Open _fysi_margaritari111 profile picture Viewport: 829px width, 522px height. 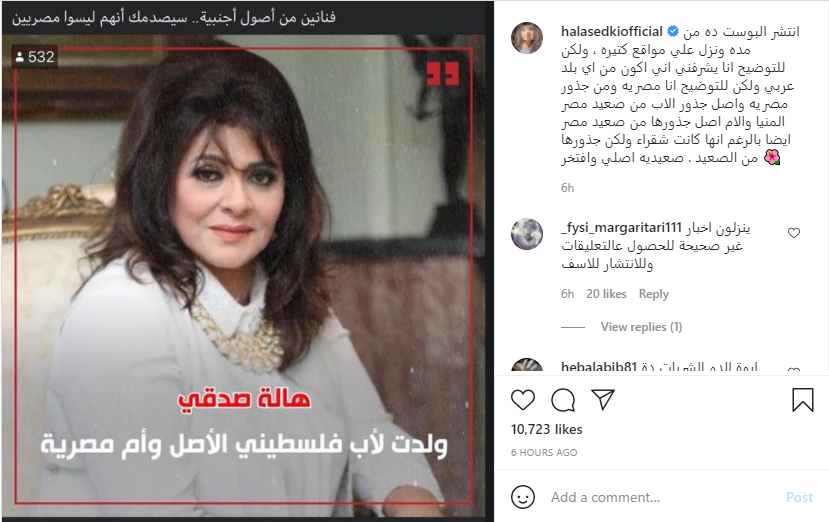[x=527, y=234]
